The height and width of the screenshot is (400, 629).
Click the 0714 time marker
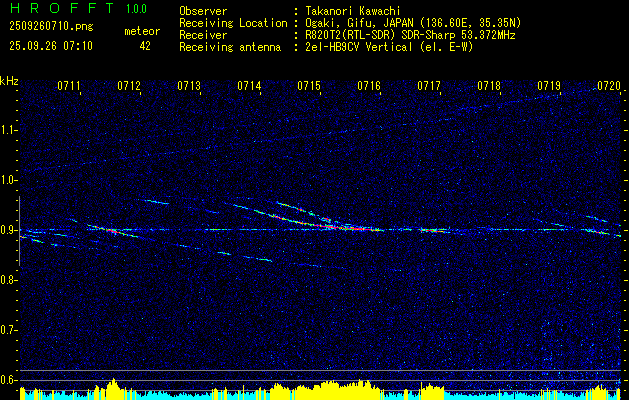[x=249, y=86]
